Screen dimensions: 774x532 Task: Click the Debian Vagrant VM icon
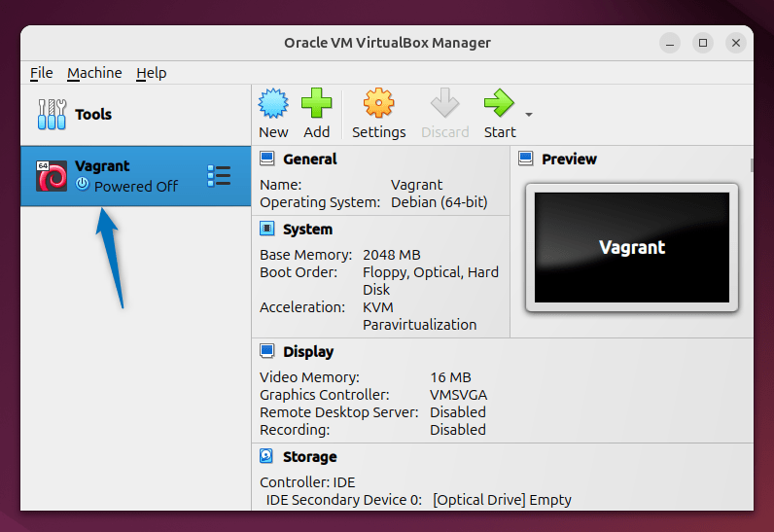click(x=52, y=176)
